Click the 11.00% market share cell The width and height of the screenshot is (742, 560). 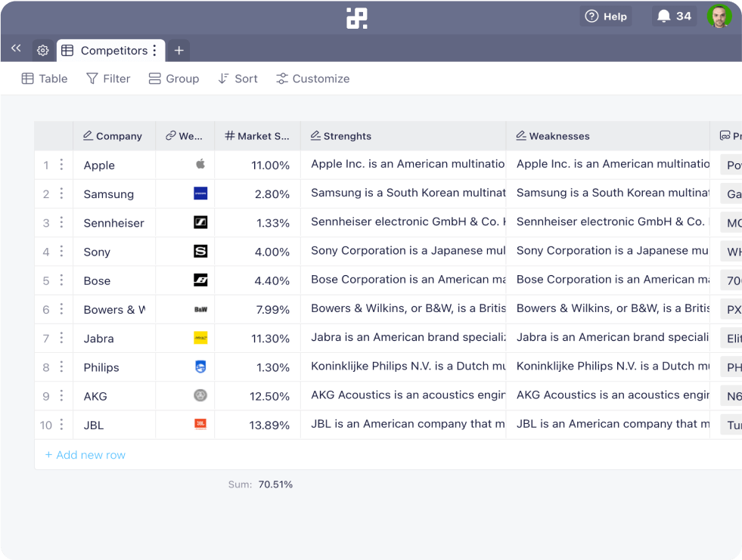click(x=257, y=165)
